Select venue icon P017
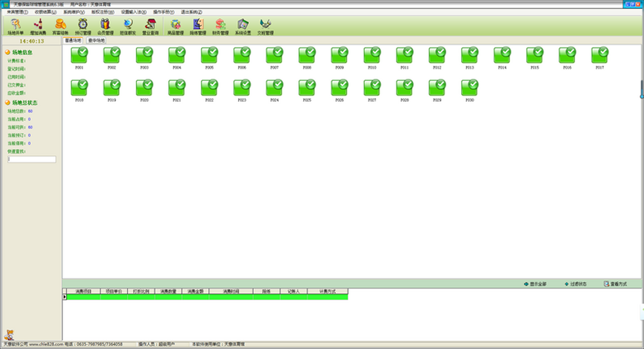 (x=600, y=55)
